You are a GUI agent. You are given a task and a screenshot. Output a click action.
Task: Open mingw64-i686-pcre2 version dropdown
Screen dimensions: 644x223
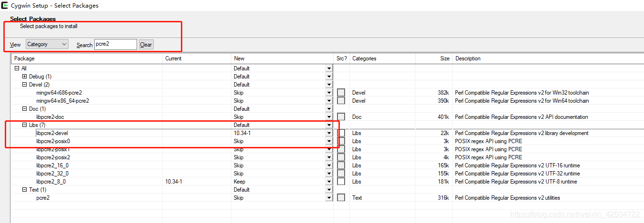click(329, 93)
